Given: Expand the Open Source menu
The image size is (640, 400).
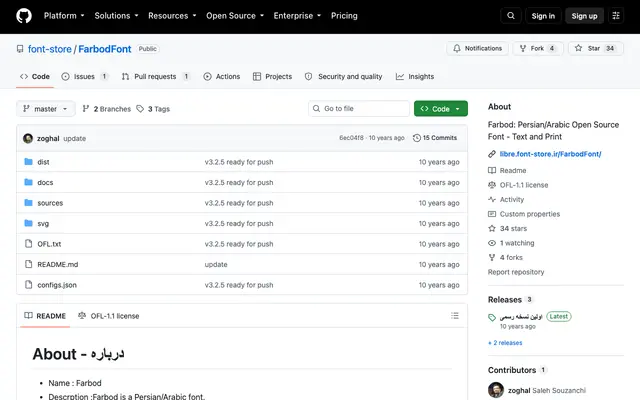Looking at the screenshot, I should [235, 16].
